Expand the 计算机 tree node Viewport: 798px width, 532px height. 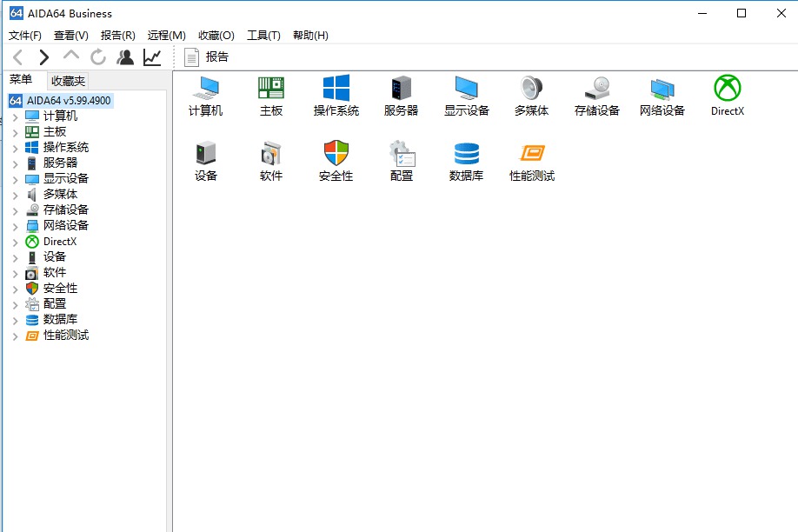(16, 117)
